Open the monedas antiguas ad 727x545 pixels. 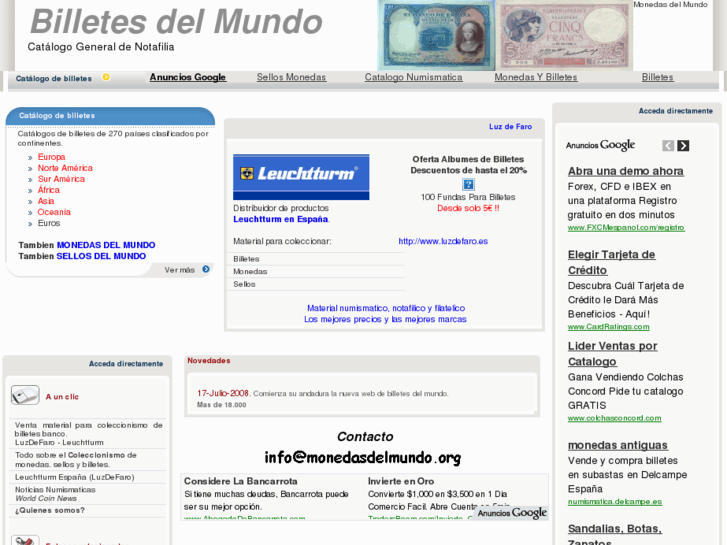coord(618,445)
